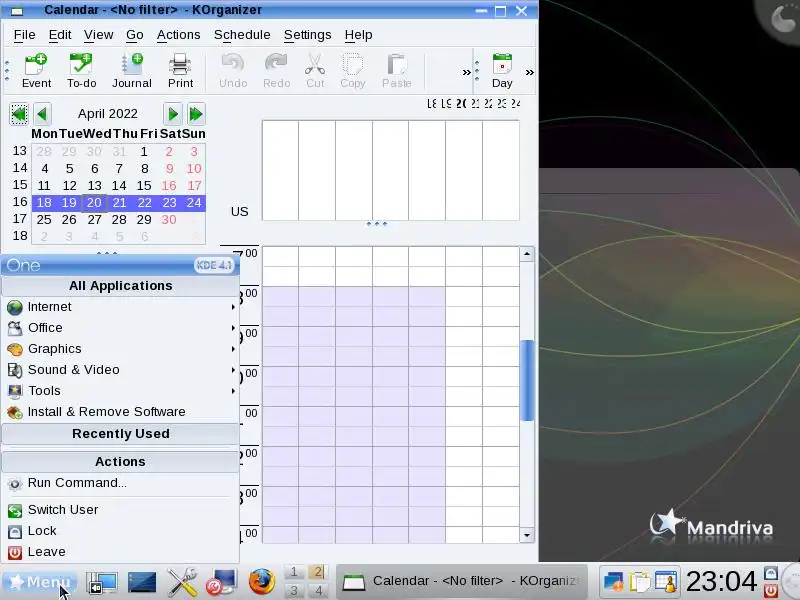800x600 pixels.
Task: Expand hidden view toolbar items chevron
Action: point(530,72)
